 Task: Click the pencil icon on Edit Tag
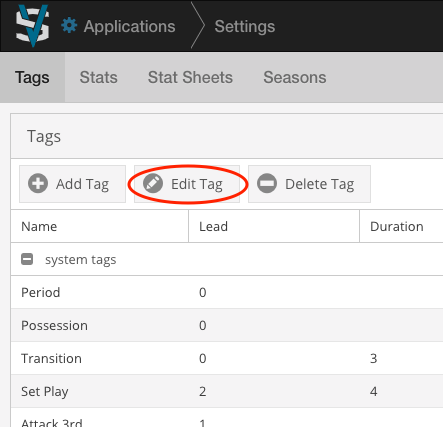pos(153,184)
